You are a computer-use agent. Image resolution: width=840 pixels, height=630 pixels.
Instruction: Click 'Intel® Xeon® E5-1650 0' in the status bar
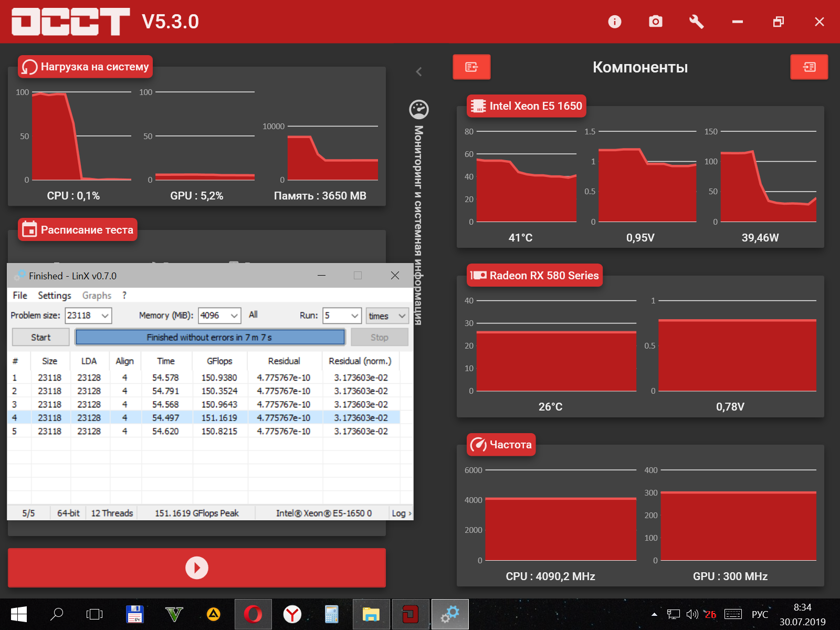[324, 513]
